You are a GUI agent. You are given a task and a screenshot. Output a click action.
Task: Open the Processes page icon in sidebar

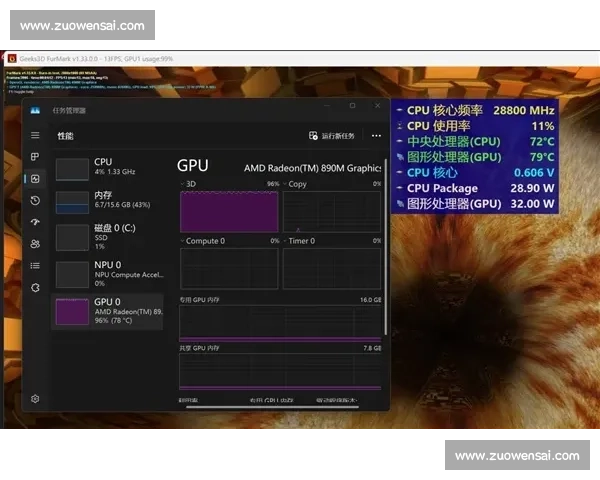[35, 157]
